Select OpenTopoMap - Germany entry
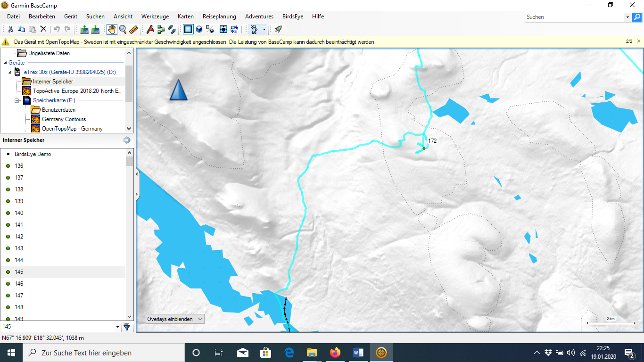The height and width of the screenshot is (362, 644). tap(72, 129)
